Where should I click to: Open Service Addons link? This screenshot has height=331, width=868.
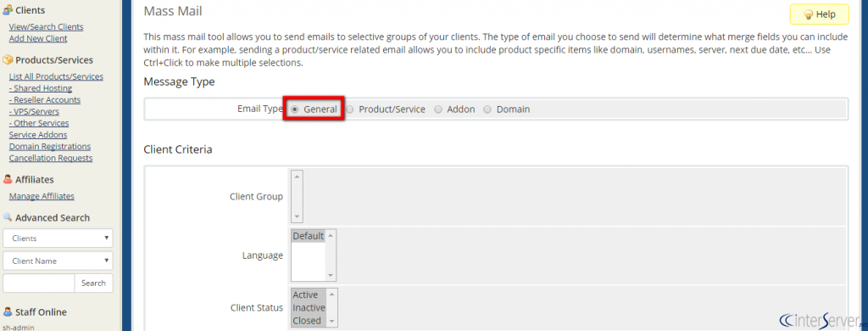(x=38, y=135)
